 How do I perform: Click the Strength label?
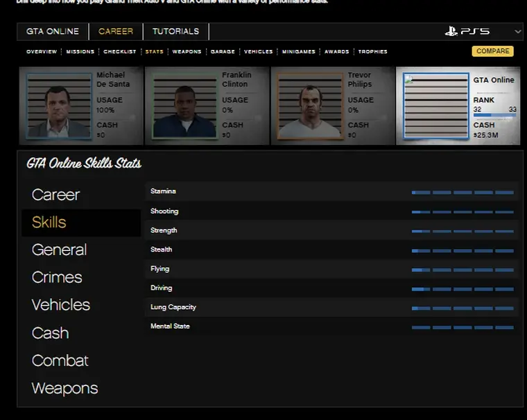pos(164,231)
